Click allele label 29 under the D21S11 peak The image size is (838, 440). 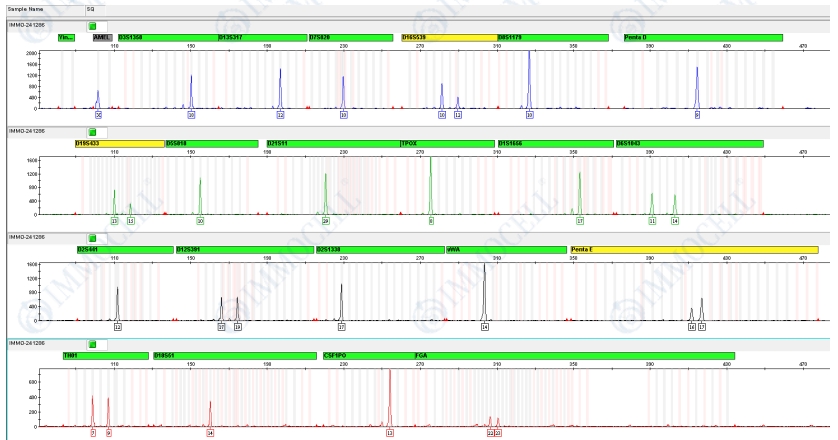click(325, 221)
